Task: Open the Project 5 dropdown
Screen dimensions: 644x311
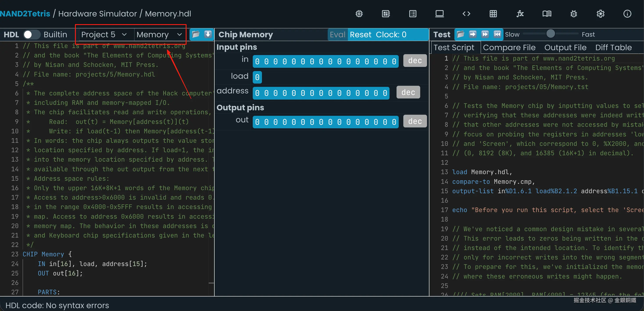Action: pyautogui.click(x=104, y=34)
